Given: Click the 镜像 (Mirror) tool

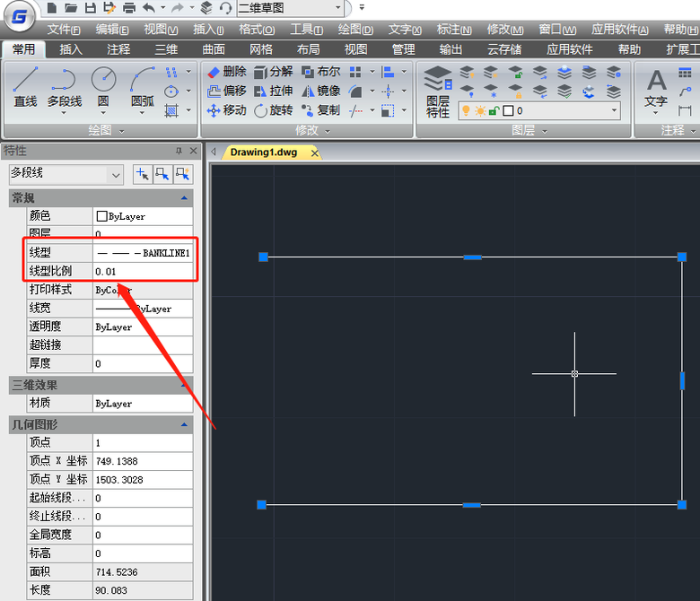Looking at the screenshot, I should click(x=321, y=91).
